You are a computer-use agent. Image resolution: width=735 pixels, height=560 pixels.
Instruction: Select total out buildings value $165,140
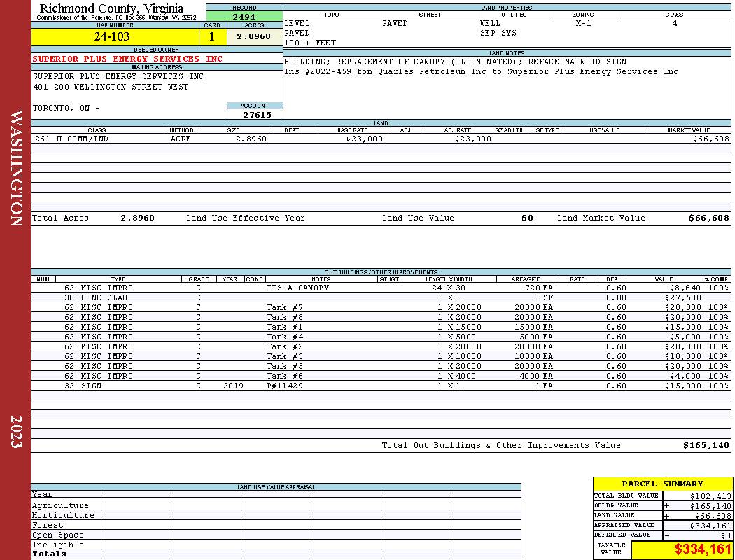pos(706,446)
